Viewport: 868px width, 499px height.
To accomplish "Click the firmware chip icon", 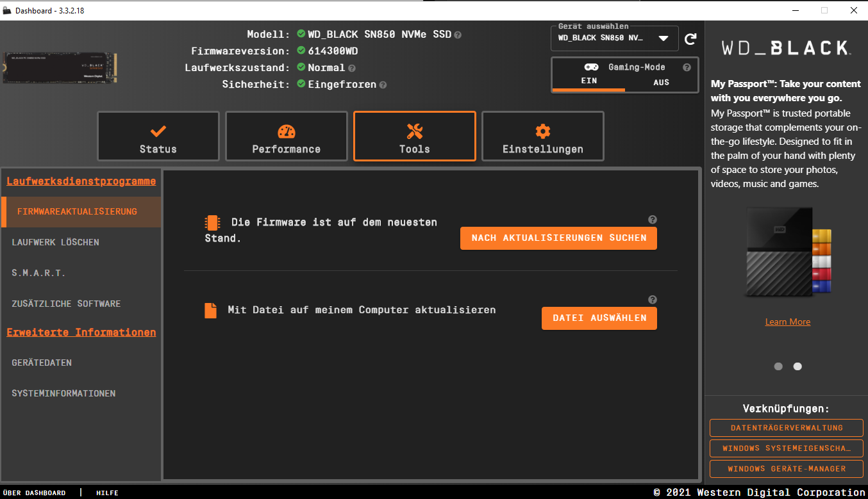I will [x=211, y=223].
